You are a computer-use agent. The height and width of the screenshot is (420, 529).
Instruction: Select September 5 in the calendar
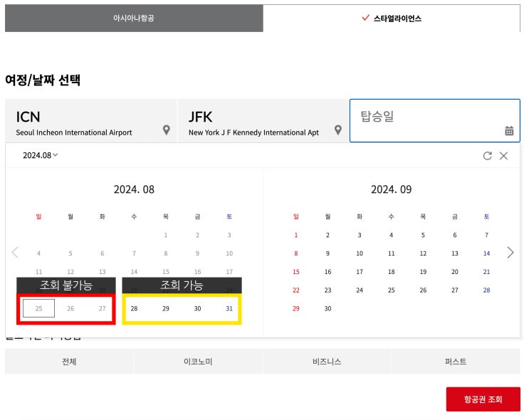pyautogui.click(x=423, y=235)
